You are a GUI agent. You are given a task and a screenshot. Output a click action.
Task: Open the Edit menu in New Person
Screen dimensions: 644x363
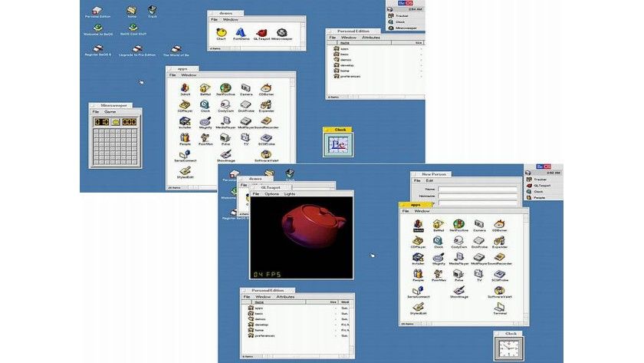pyautogui.click(x=429, y=180)
